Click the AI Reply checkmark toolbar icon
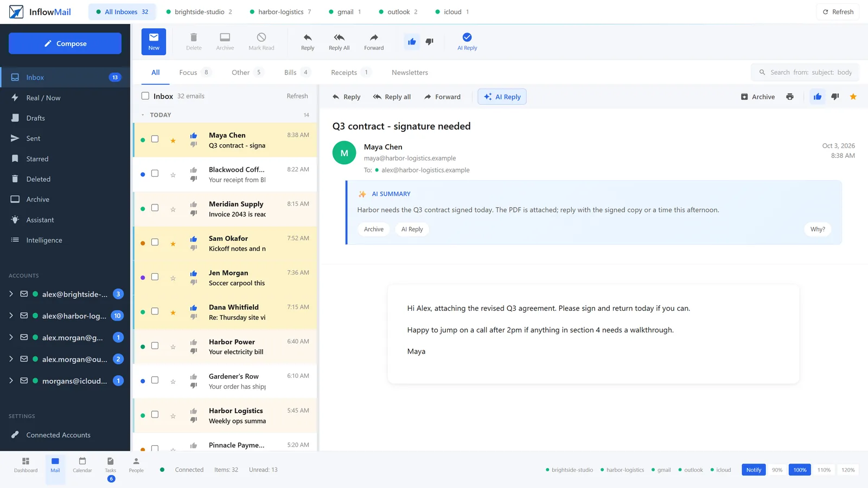The height and width of the screenshot is (488, 868). 467,37
